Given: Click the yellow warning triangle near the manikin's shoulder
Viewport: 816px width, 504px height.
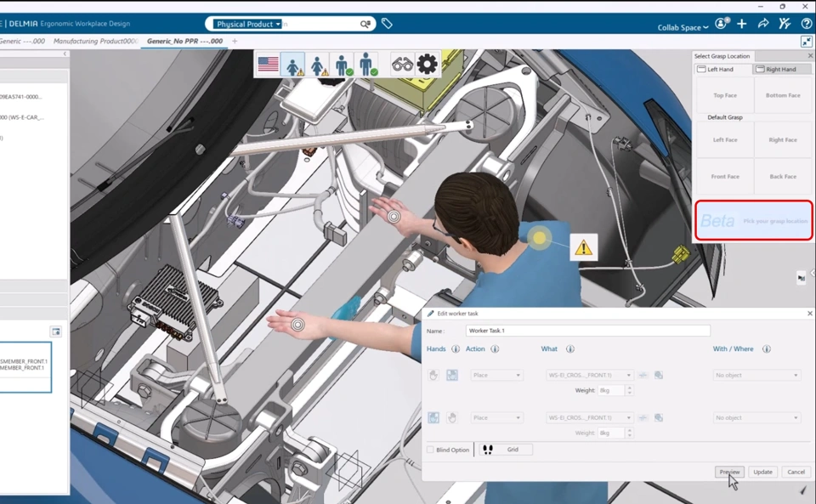Looking at the screenshot, I should pos(583,247).
